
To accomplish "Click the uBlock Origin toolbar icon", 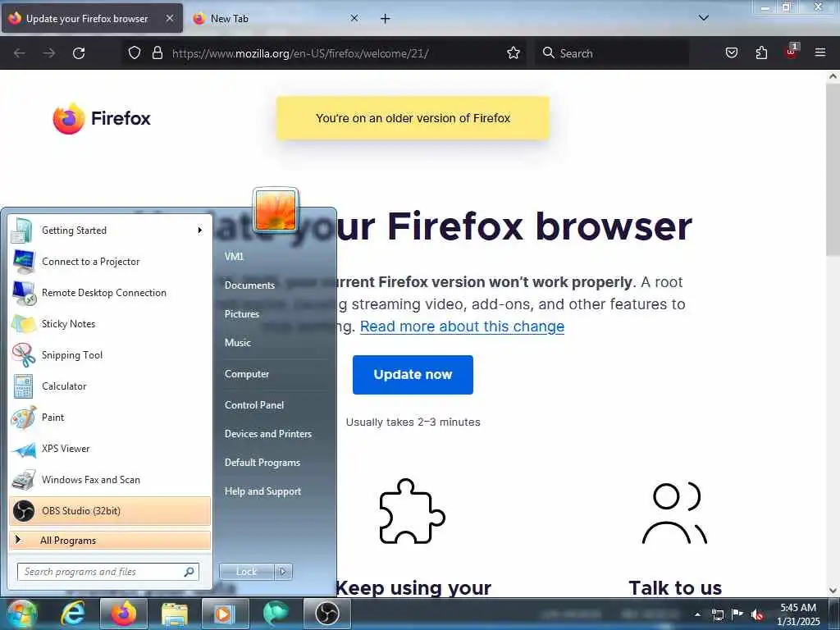I will click(x=792, y=52).
